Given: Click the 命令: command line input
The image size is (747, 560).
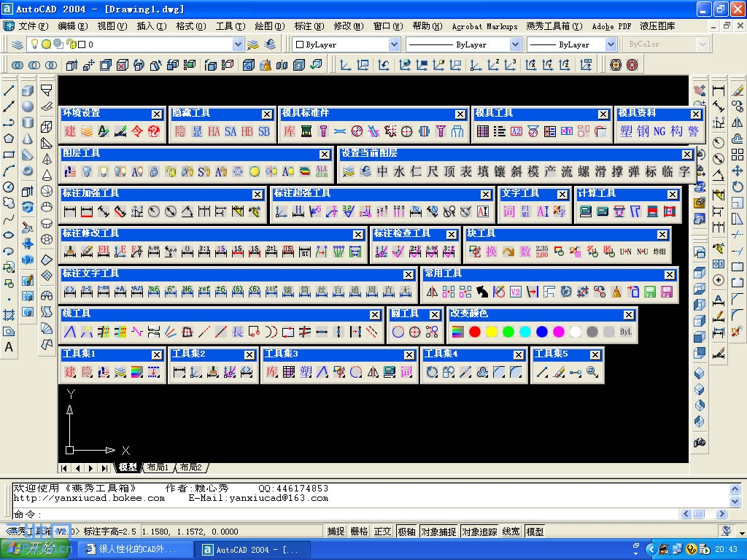Looking at the screenshot, I should 345,514.
